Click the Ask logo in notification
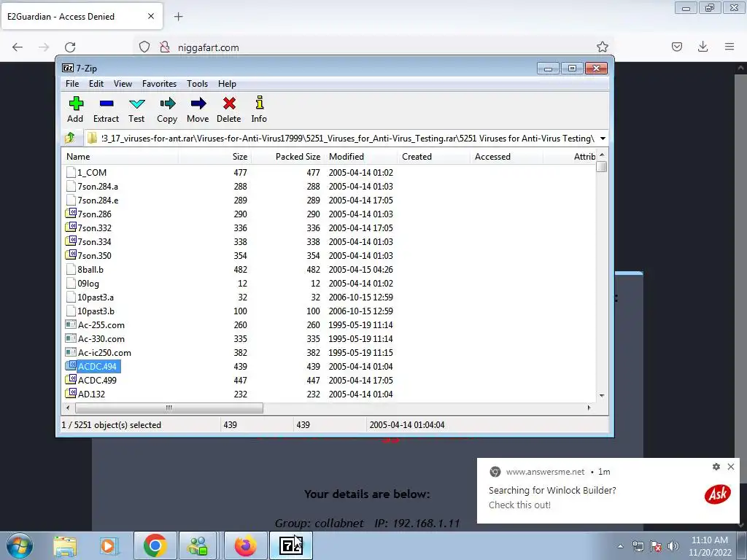Image resolution: width=747 pixels, height=560 pixels. click(x=718, y=495)
